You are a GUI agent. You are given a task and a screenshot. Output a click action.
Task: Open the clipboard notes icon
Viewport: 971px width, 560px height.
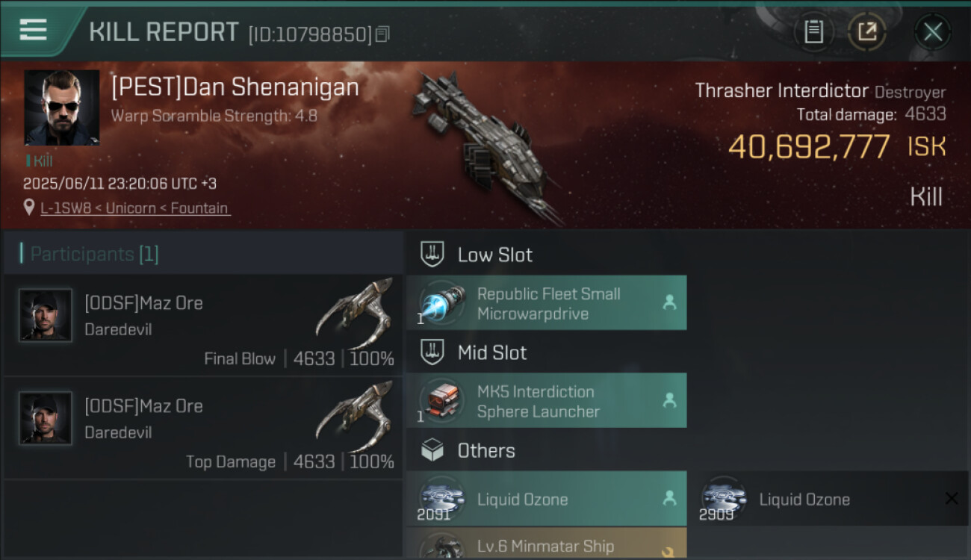(813, 32)
